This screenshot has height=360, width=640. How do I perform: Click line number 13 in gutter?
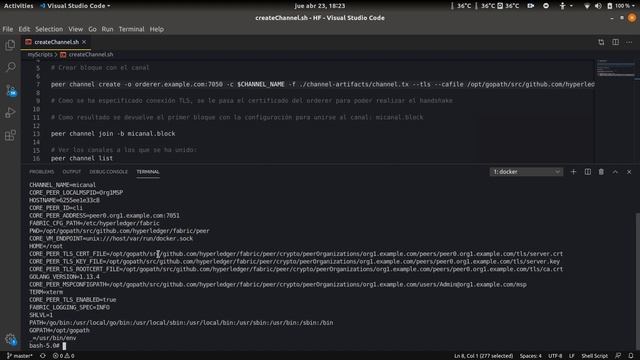point(36,133)
